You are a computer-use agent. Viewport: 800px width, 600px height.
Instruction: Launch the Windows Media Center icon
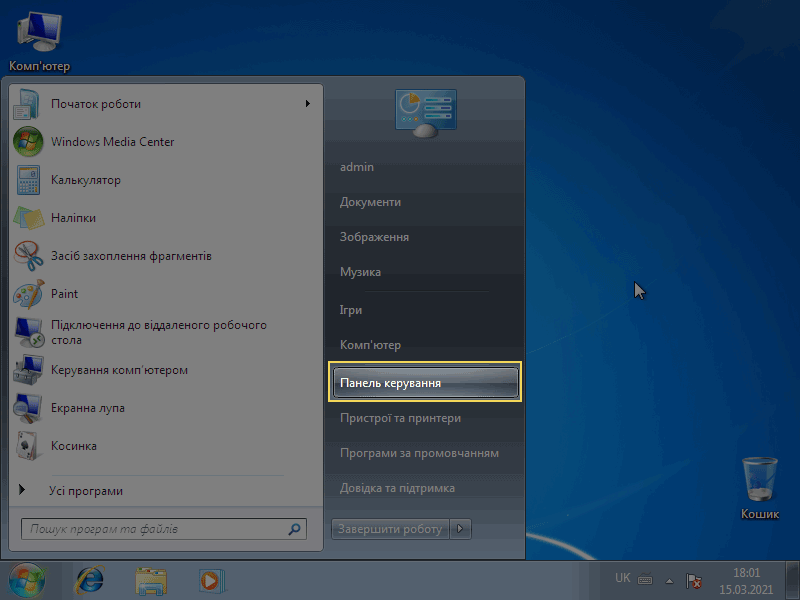[28, 142]
